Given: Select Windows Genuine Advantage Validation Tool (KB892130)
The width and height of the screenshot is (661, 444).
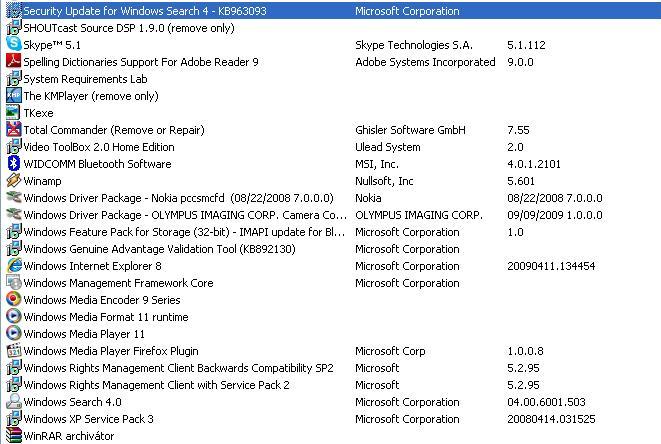Looking at the screenshot, I should coord(159,249).
